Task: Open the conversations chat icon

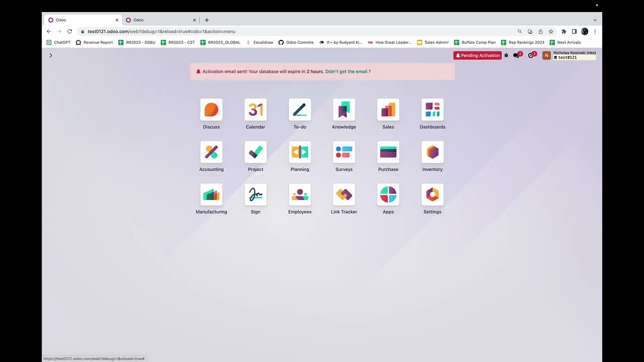Action: [517, 55]
